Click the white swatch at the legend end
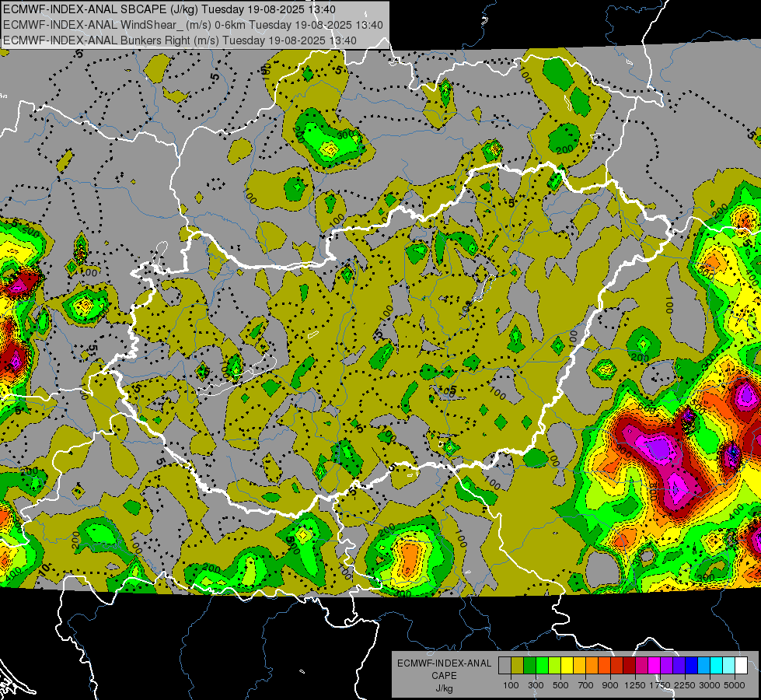This screenshot has width=761, height=700. click(x=741, y=665)
